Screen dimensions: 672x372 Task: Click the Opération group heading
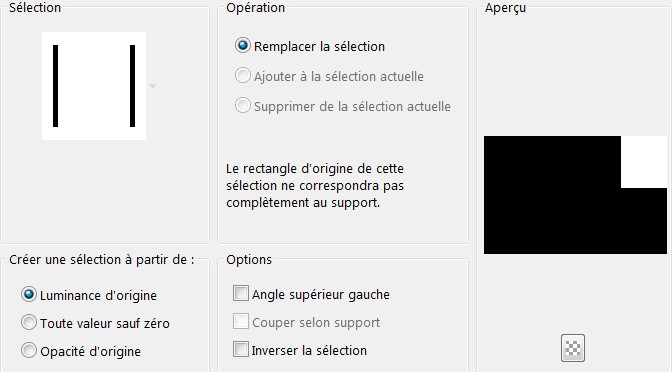pos(255,7)
